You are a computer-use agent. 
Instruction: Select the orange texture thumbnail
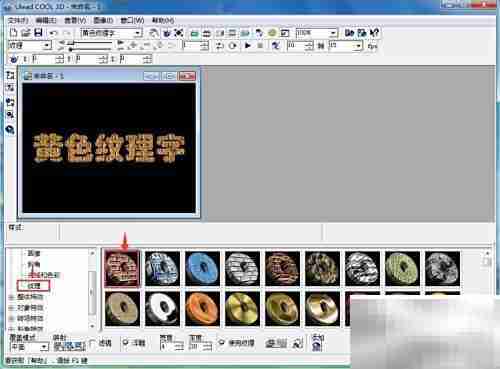click(202, 309)
